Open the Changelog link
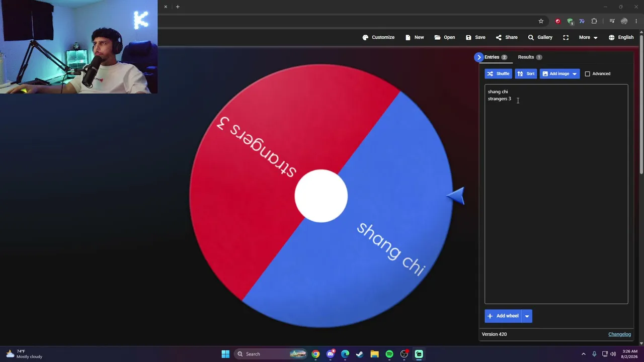The width and height of the screenshot is (644, 362). coord(619,334)
